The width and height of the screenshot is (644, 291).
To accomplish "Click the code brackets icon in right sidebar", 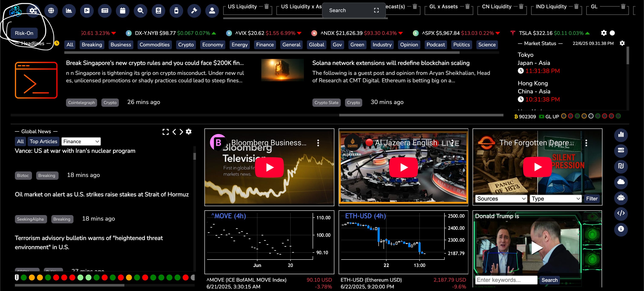I will tap(621, 213).
